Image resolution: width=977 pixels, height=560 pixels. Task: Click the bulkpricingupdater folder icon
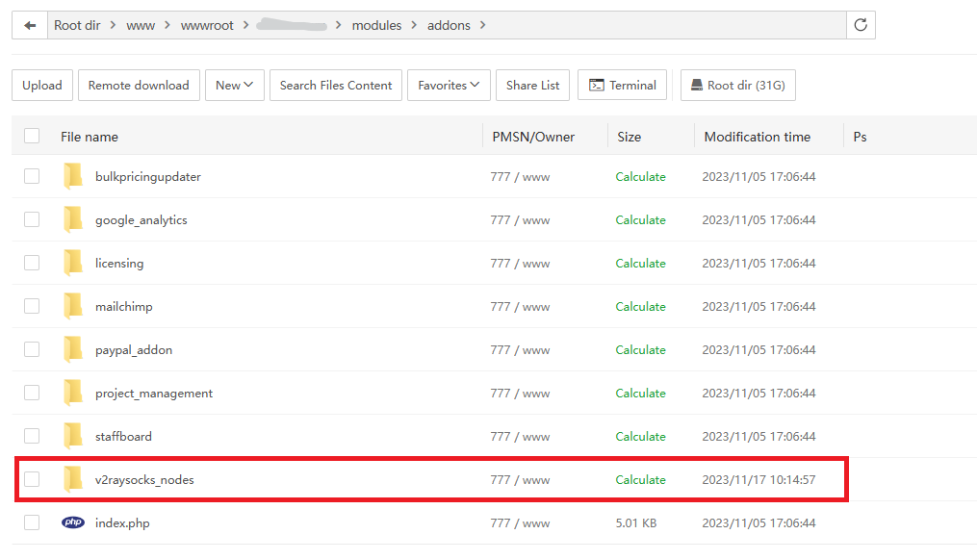73,176
